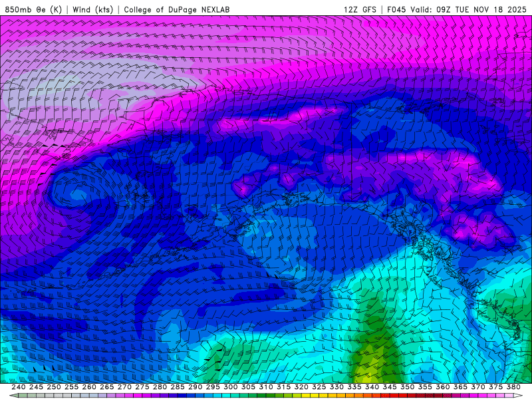Click the 310 scale label
532x399 pixels.
[265, 387]
